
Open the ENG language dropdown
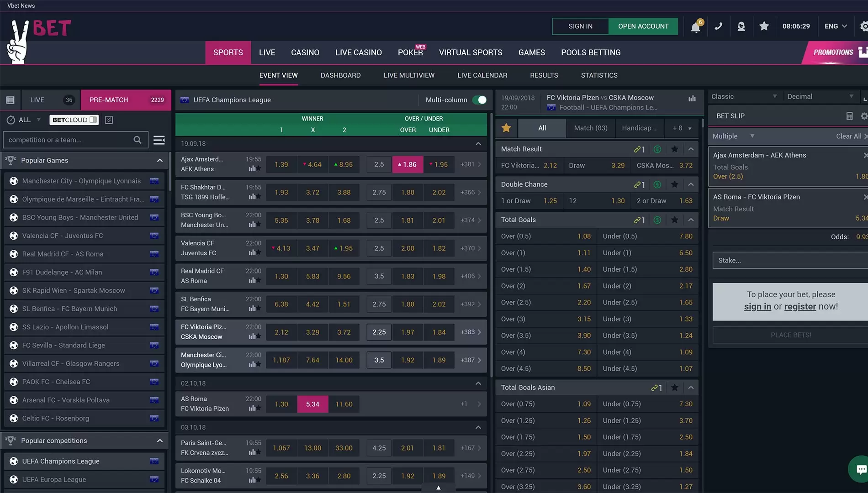pos(836,26)
